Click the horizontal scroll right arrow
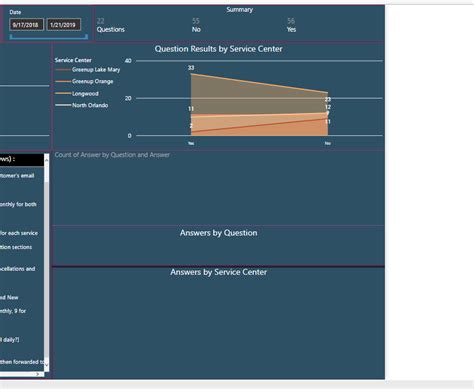The width and height of the screenshot is (474, 389). (x=38, y=374)
